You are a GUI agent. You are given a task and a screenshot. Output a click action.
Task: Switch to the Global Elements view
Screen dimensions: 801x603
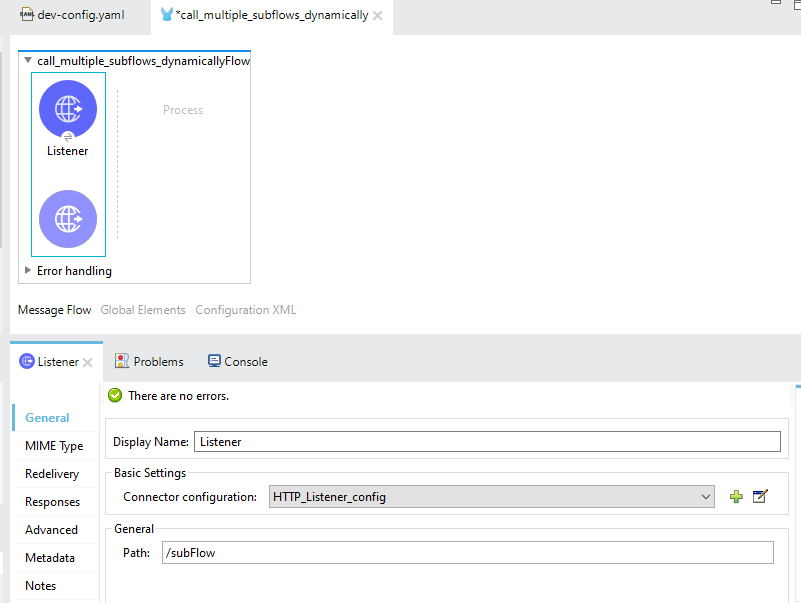pyautogui.click(x=143, y=310)
